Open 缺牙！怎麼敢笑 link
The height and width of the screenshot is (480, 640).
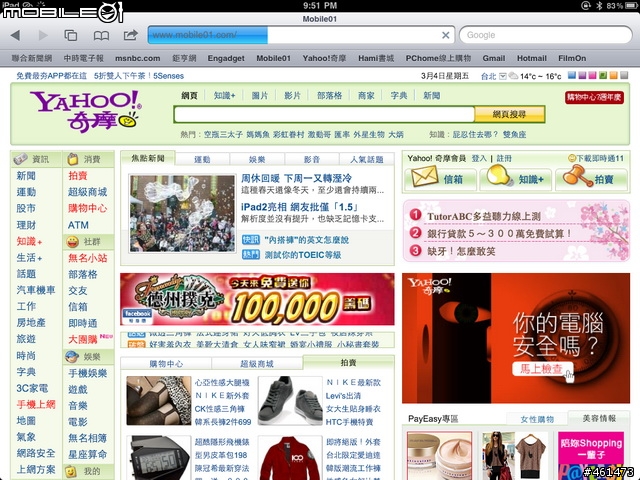(461, 251)
